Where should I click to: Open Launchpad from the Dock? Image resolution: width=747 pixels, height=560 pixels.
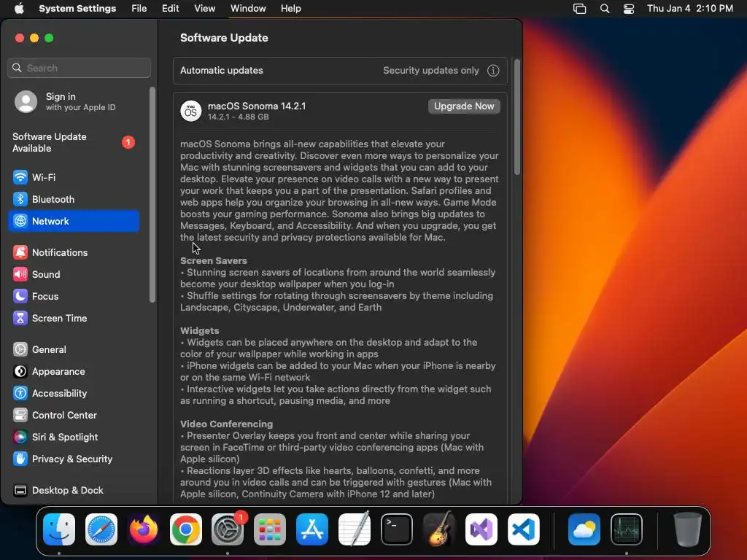click(x=270, y=529)
